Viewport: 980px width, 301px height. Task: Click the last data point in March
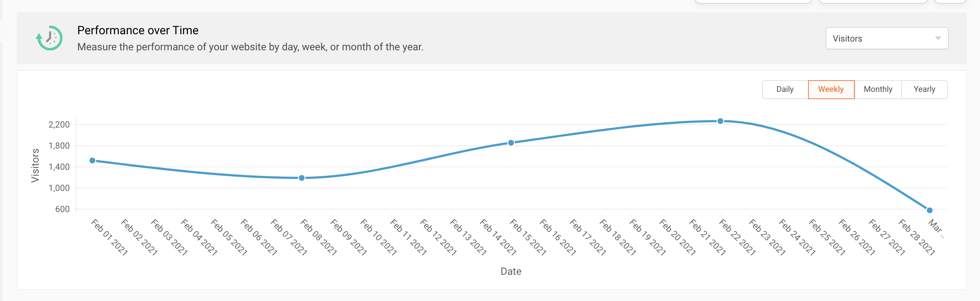[929, 210]
